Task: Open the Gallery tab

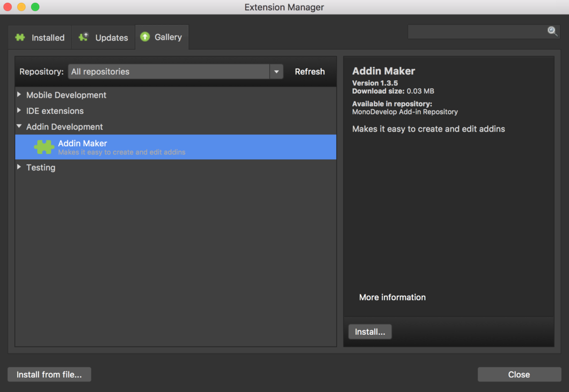Action: pos(162,37)
